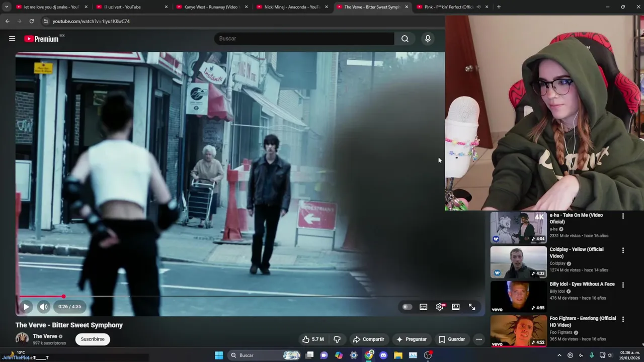Viewport: 644px width, 362px height.
Task: Click the Foo Fighters - Everlong video title
Action: click(583, 321)
